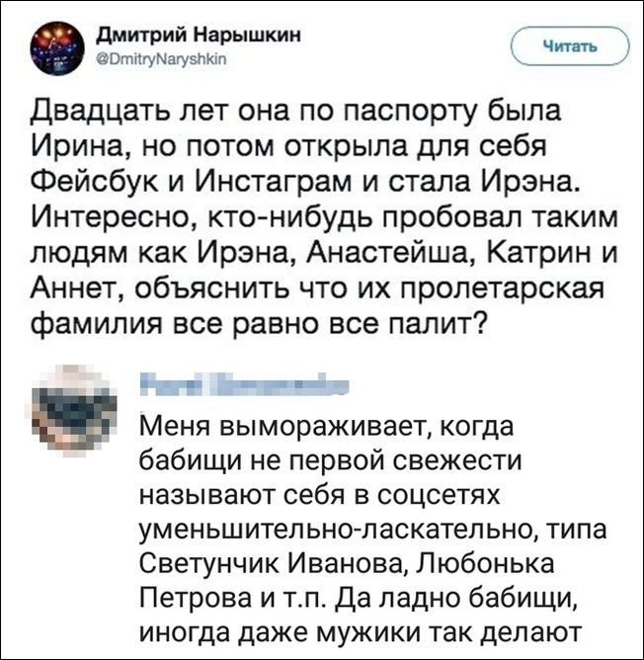Click the tweet's last line ending with палит?
Image resolution: width=644 pixels, height=660 pixels.
(256, 322)
